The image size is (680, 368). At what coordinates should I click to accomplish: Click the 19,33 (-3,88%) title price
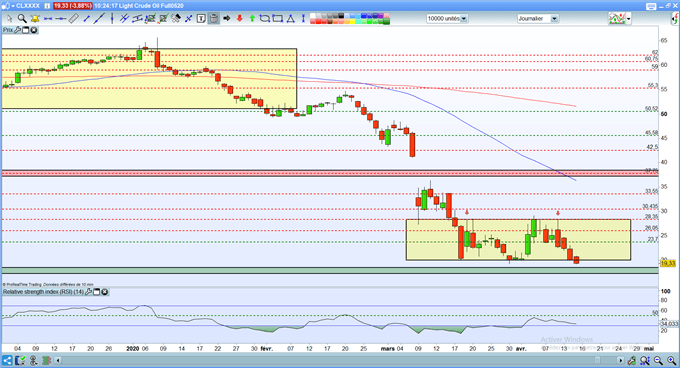pos(72,6)
